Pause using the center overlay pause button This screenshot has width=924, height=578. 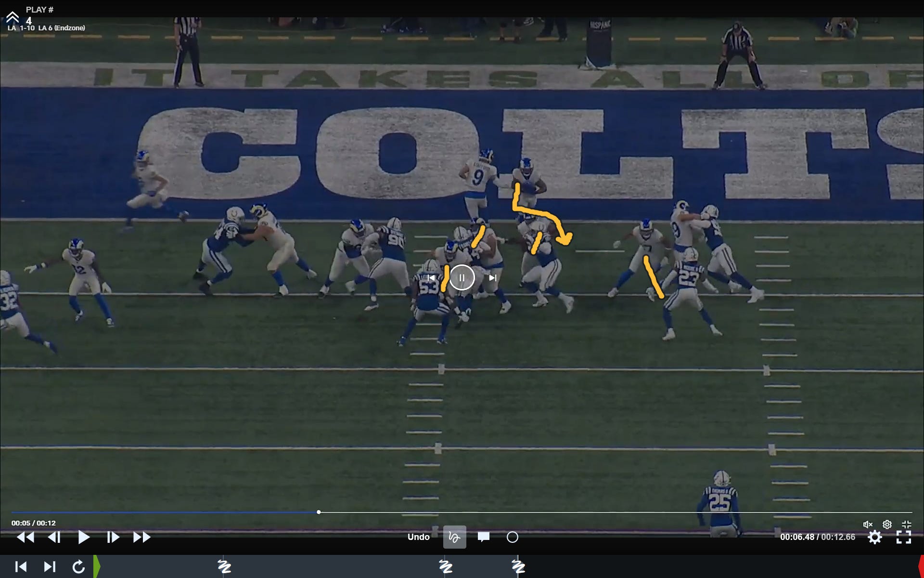coord(462,277)
